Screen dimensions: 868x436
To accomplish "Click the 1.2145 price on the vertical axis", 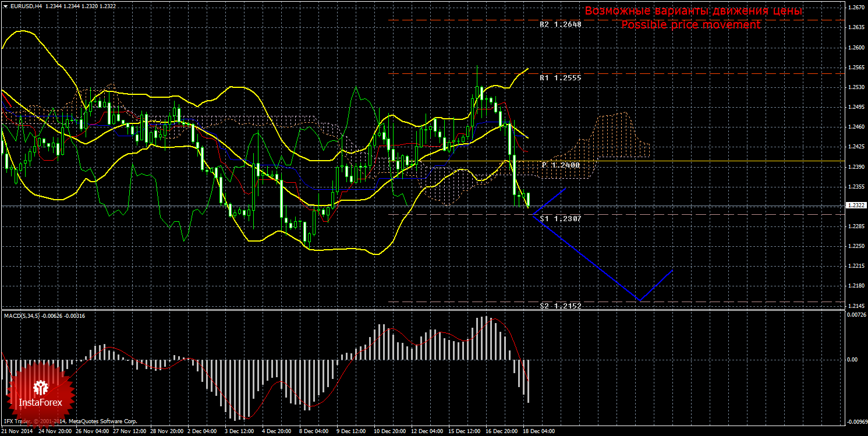I will click(855, 306).
